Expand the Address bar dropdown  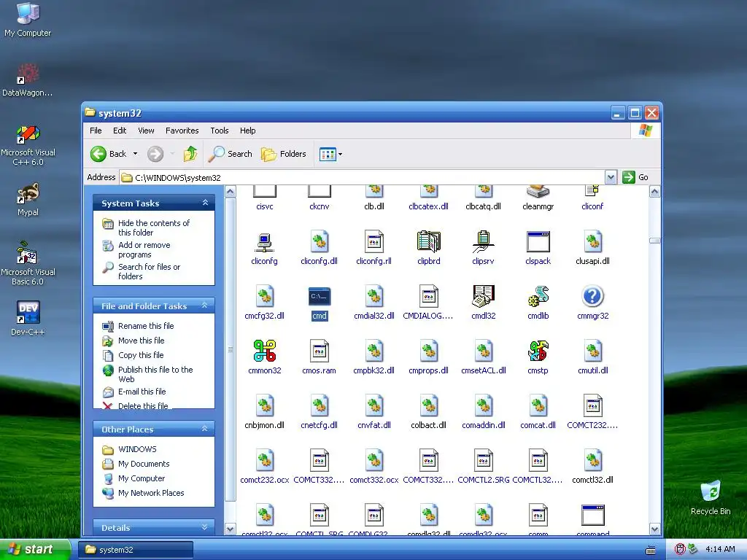click(x=611, y=178)
